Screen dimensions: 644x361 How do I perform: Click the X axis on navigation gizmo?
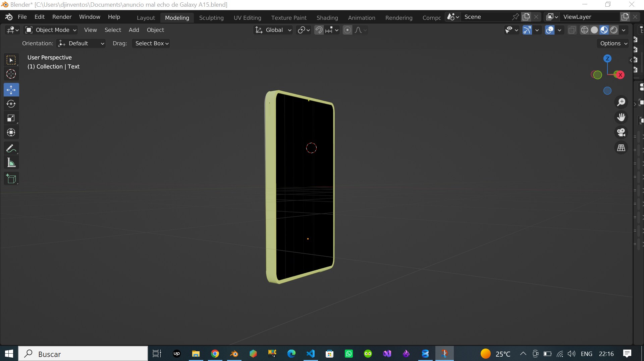coord(621,75)
